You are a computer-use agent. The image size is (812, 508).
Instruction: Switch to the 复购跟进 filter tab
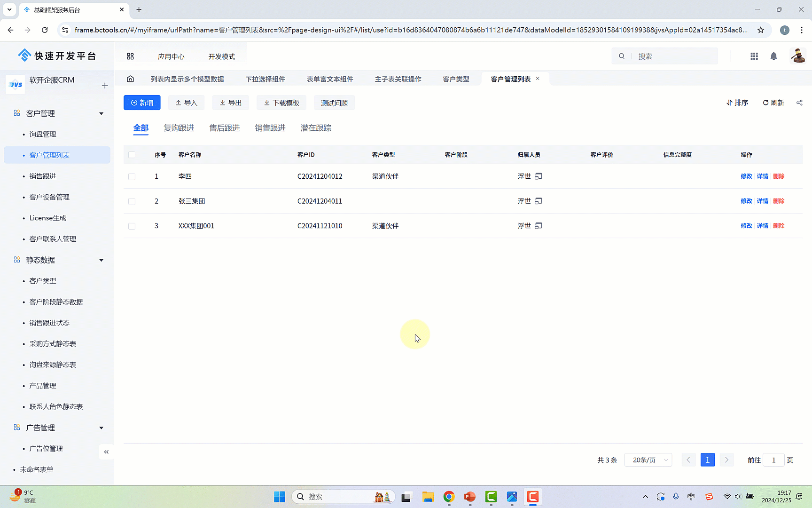pyautogui.click(x=179, y=128)
